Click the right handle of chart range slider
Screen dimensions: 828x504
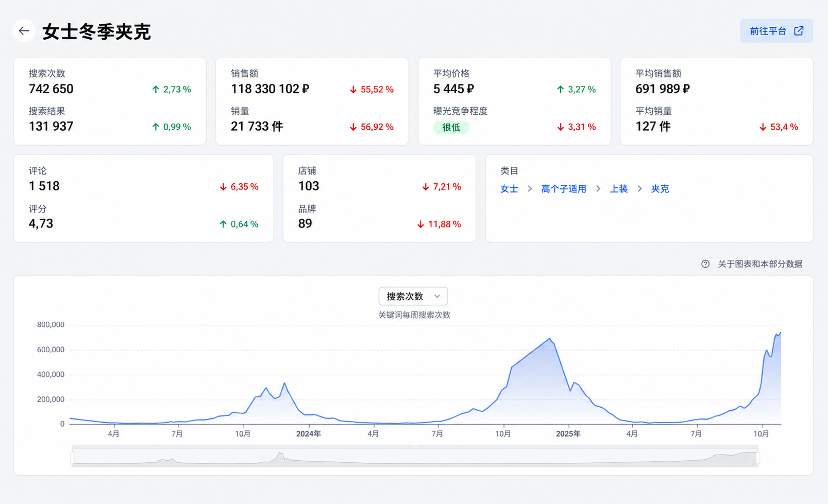pyautogui.click(x=758, y=457)
